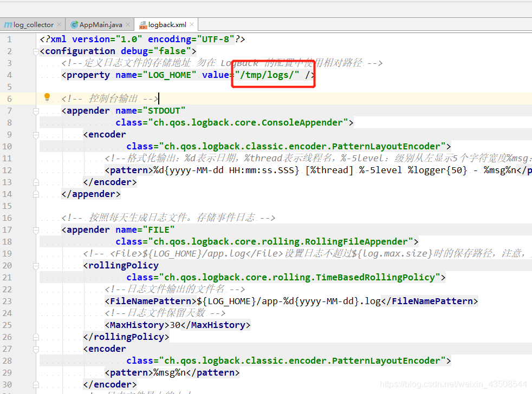
Task: Select the logback.xml tab
Action: tap(167, 25)
